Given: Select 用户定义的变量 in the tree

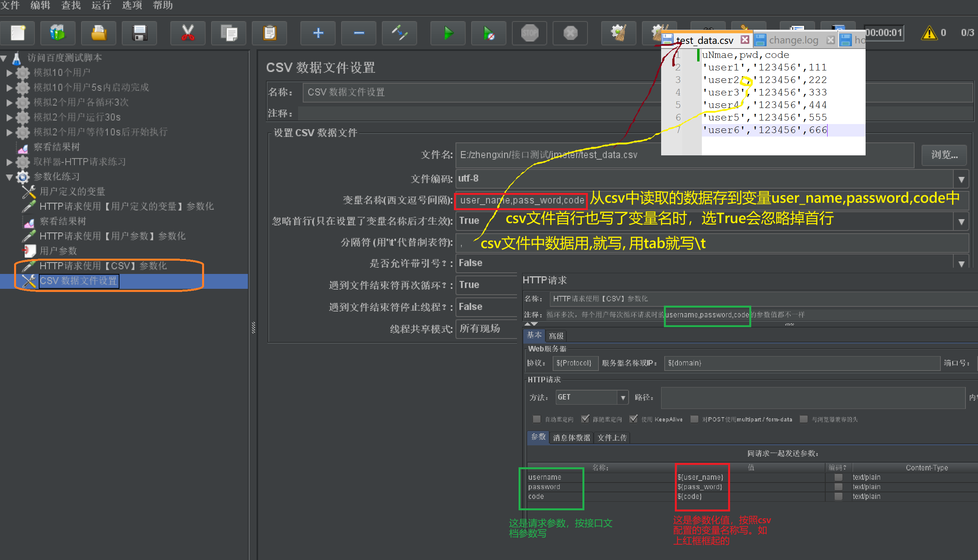Looking at the screenshot, I should point(72,191).
